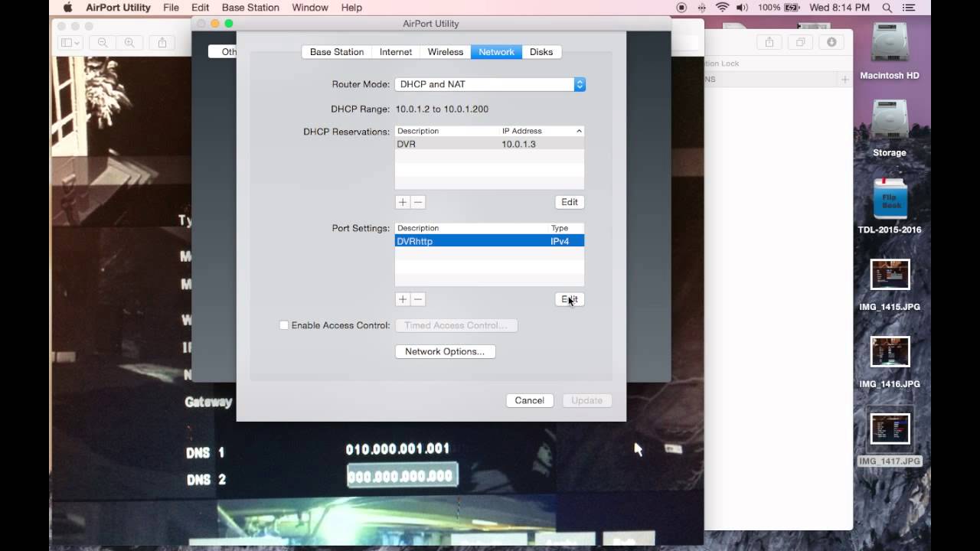Image resolution: width=980 pixels, height=551 pixels.
Task: Click the menu bar clock Wed 8:14 PM
Action: [x=840, y=8]
